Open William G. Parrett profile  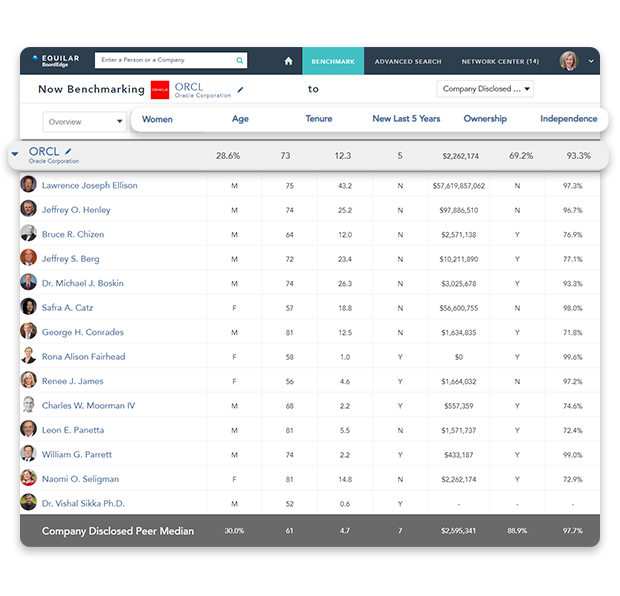click(77, 454)
